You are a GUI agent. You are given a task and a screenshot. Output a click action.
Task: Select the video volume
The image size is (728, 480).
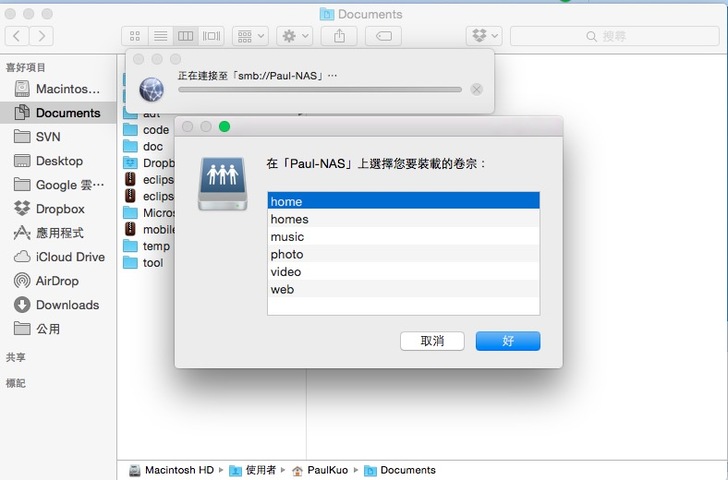403,272
